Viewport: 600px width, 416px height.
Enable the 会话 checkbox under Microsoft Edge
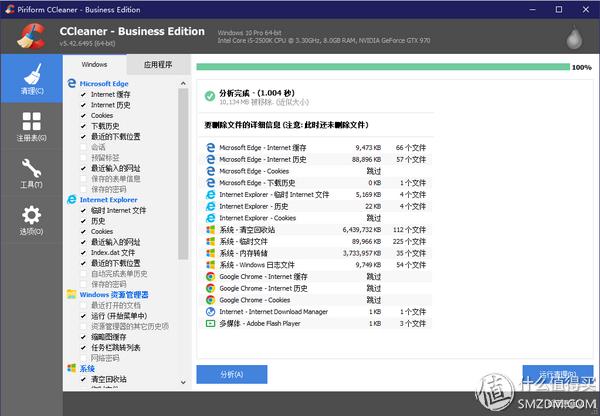pos(83,147)
